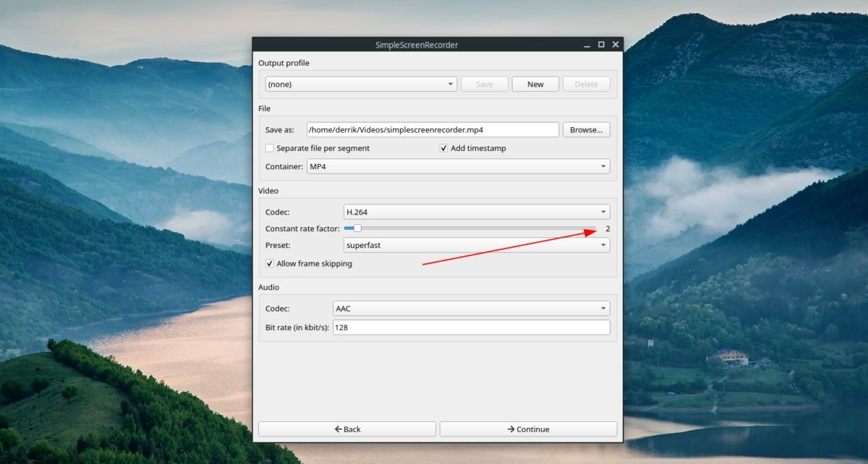The width and height of the screenshot is (868, 464).
Task: Click the Bit rate input field
Action: coord(471,327)
